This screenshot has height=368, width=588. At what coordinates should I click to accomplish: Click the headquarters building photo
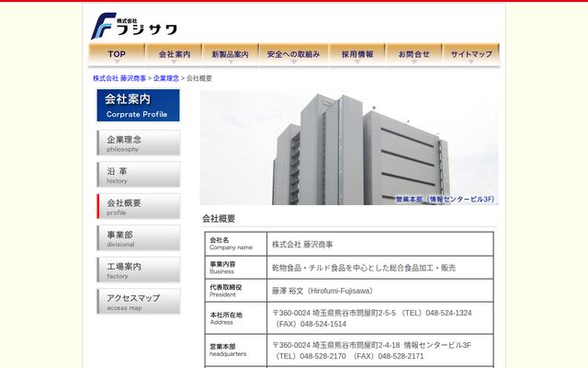pyautogui.click(x=349, y=147)
